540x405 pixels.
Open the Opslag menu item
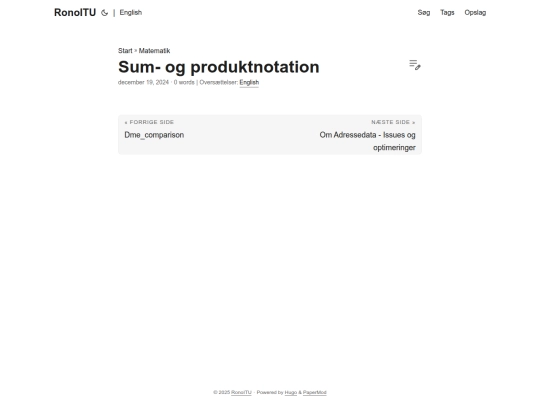pos(475,12)
